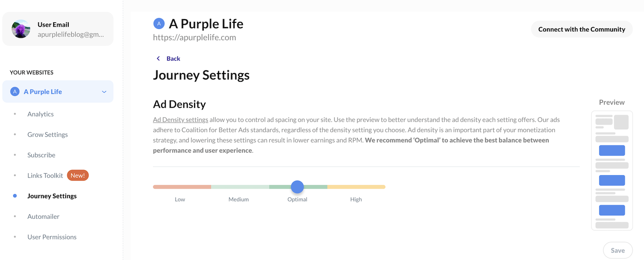Viewport: 644px width, 260px height.
Task: Click the Back link
Action: click(173, 58)
